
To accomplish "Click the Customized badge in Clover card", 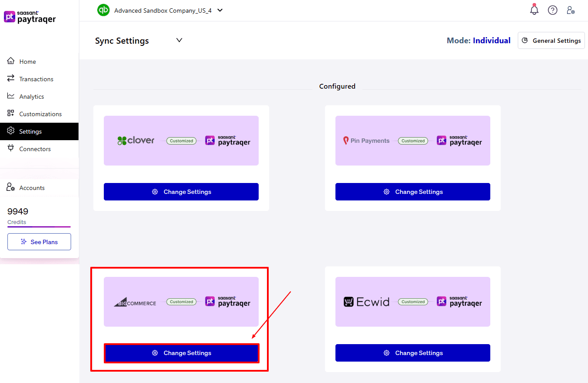I will tap(181, 141).
